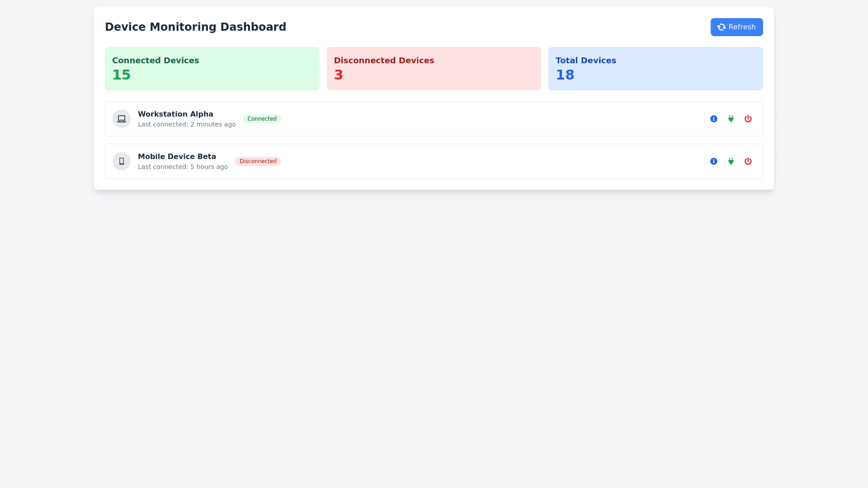Click the Mobile Device Beta device name
This screenshot has width=868, height=488.
(177, 156)
